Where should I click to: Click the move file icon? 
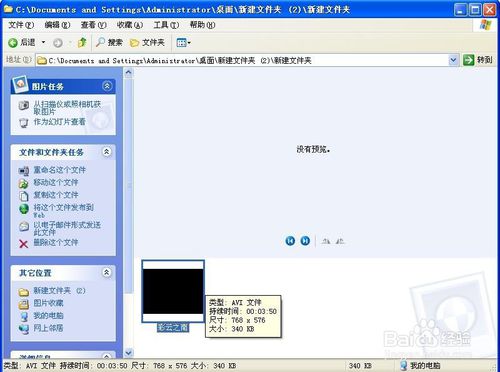24,183
